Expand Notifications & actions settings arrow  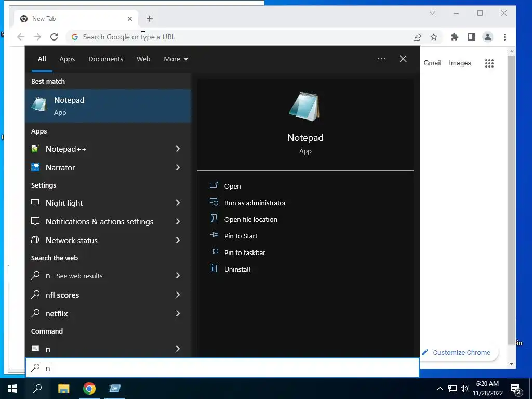coord(178,221)
